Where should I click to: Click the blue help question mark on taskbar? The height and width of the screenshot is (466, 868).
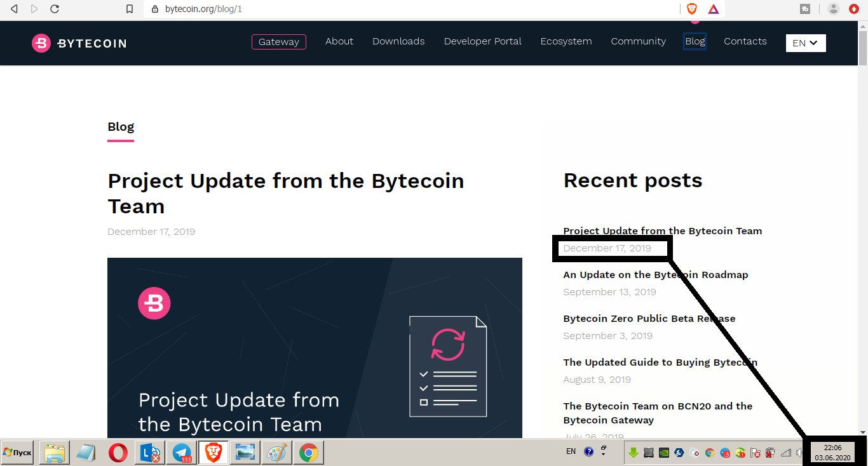(x=588, y=452)
